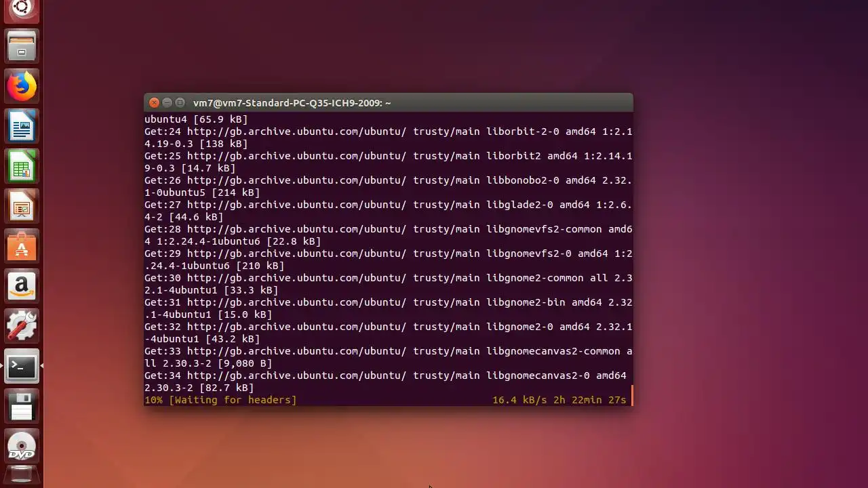Click the 'Get:34' line for libgnomecanvas2-0
This screenshot has height=488, width=868.
click(x=385, y=375)
